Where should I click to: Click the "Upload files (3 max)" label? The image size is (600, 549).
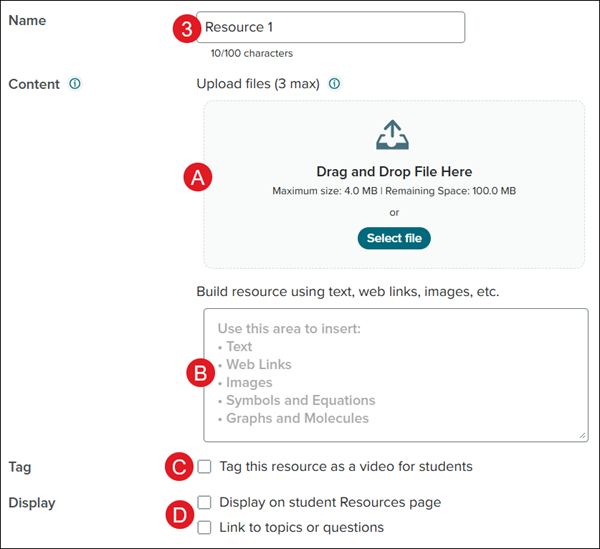(258, 84)
